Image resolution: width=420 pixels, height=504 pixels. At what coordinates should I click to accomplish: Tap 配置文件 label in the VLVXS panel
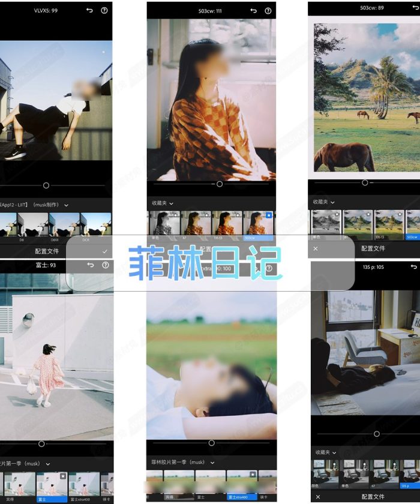[47, 251]
